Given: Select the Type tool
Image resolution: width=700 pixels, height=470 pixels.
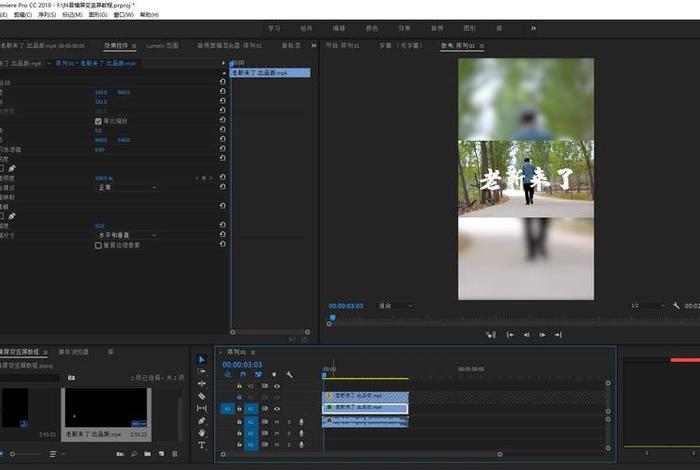Looking at the screenshot, I should (201, 445).
